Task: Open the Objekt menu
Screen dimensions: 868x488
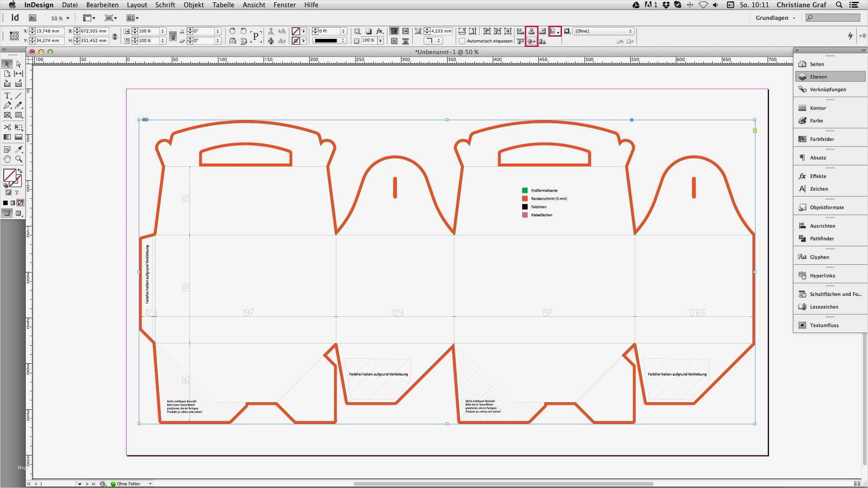Action: (x=193, y=5)
